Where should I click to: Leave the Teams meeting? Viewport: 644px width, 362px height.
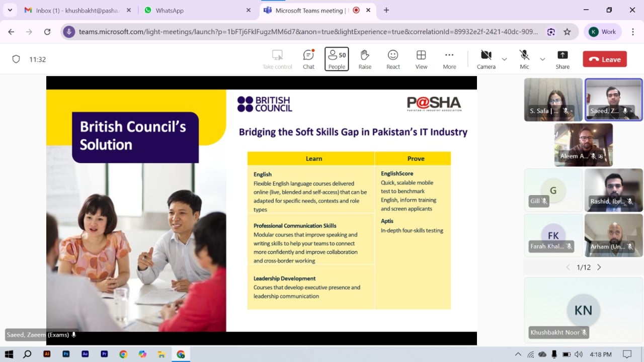605,59
